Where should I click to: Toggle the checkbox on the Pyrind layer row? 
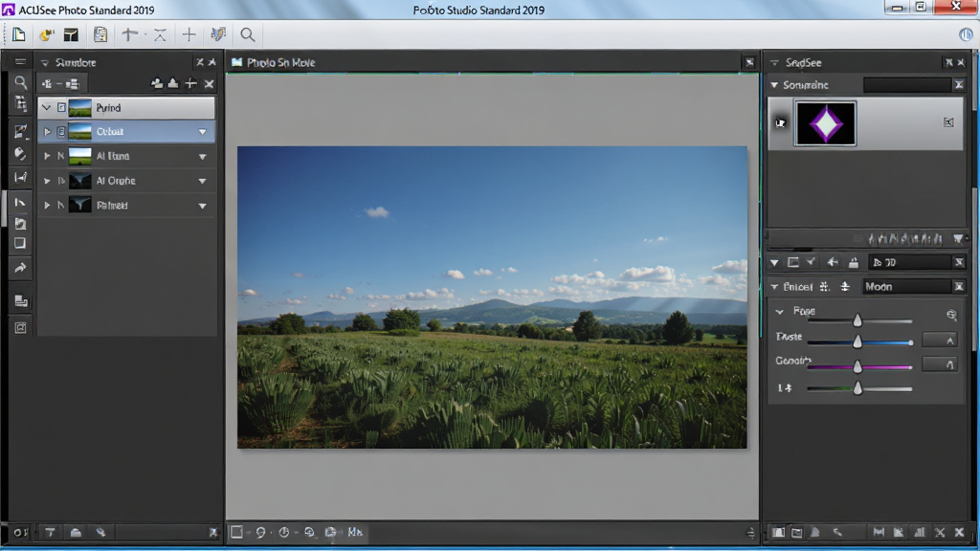point(61,107)
